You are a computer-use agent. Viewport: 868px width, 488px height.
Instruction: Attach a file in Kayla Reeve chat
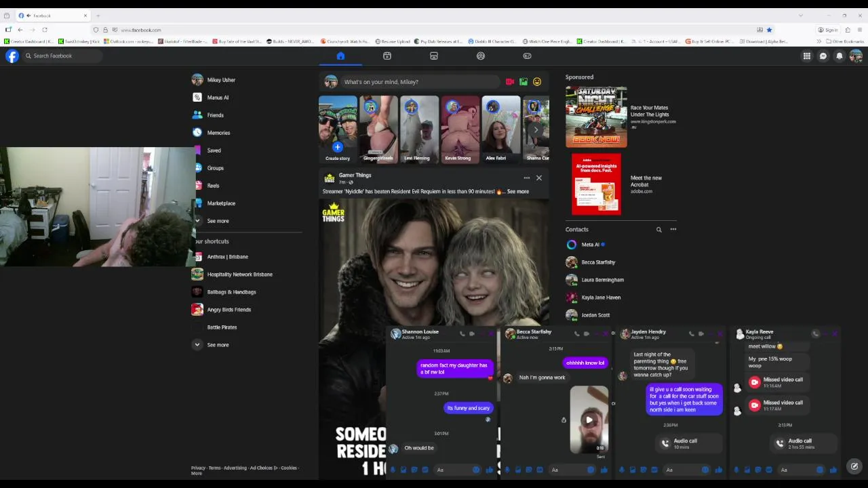coord(747,470)
